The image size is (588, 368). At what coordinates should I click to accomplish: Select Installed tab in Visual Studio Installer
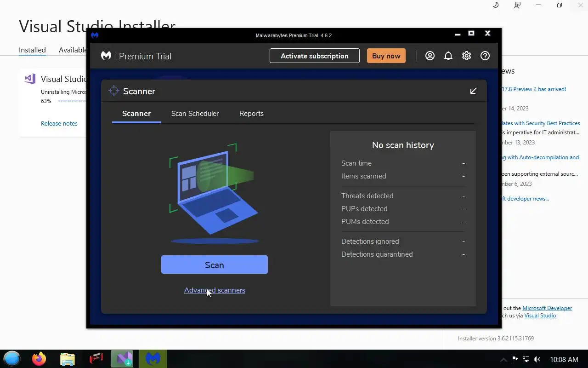(x=32, y=50)
